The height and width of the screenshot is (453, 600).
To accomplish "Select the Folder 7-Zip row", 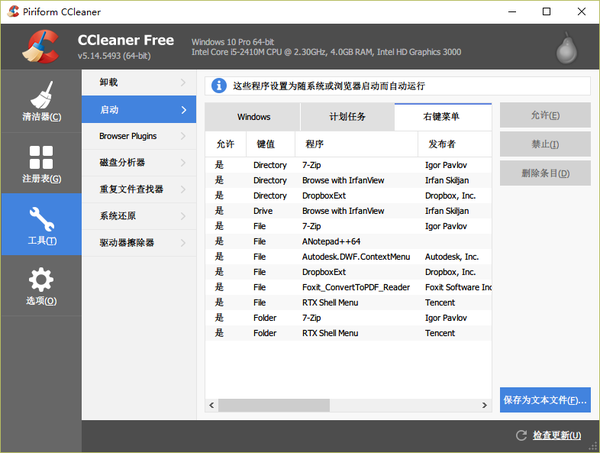I will [x=348, y=318].
